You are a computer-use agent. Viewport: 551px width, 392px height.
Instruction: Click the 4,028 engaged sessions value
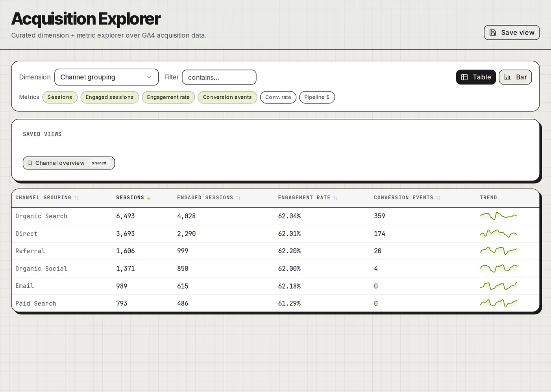[x=187, y=216]
